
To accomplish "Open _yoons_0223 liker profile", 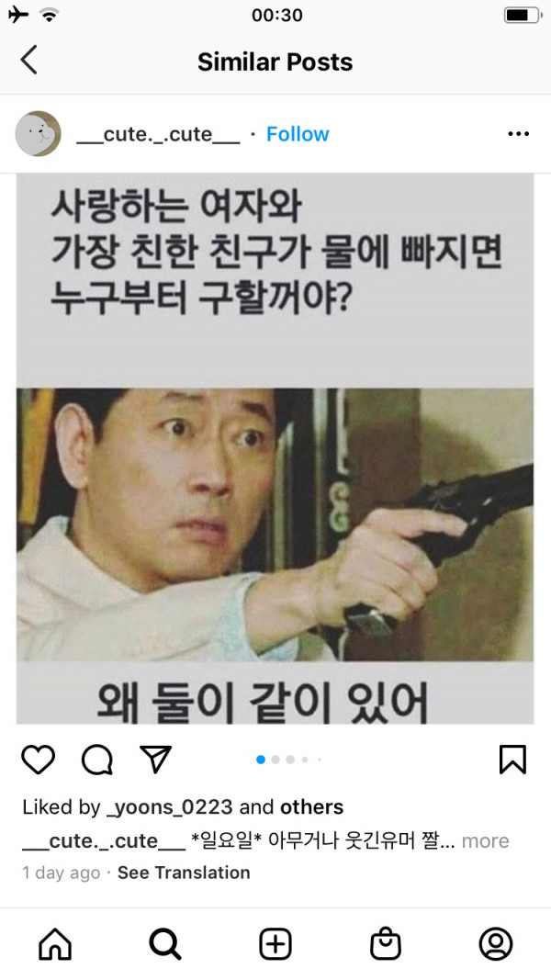I will [169, 807].
